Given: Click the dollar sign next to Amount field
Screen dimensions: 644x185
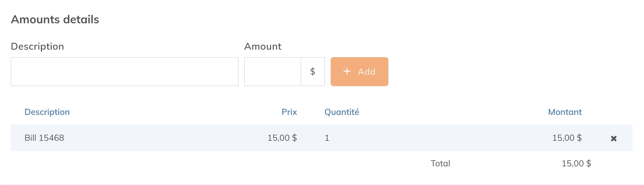Looking at the screenshot, I should click(x=313, y=72).
